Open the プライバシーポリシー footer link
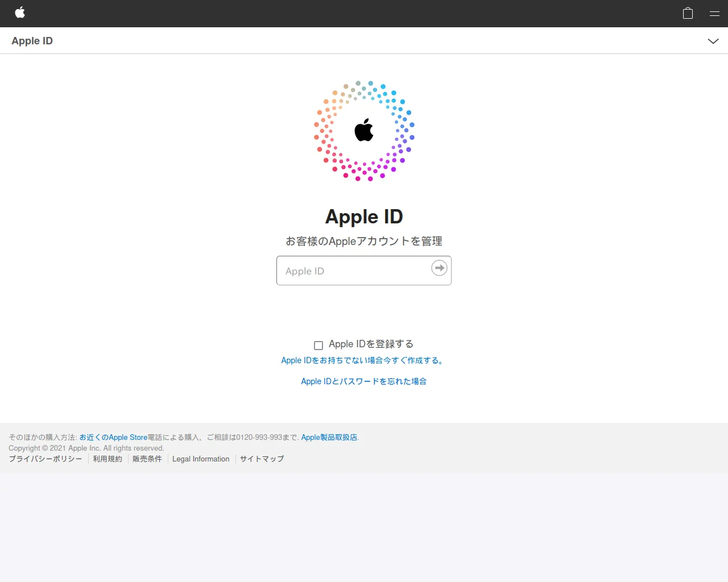The width and height of the screenshot is (728, 582). point(45,459)
